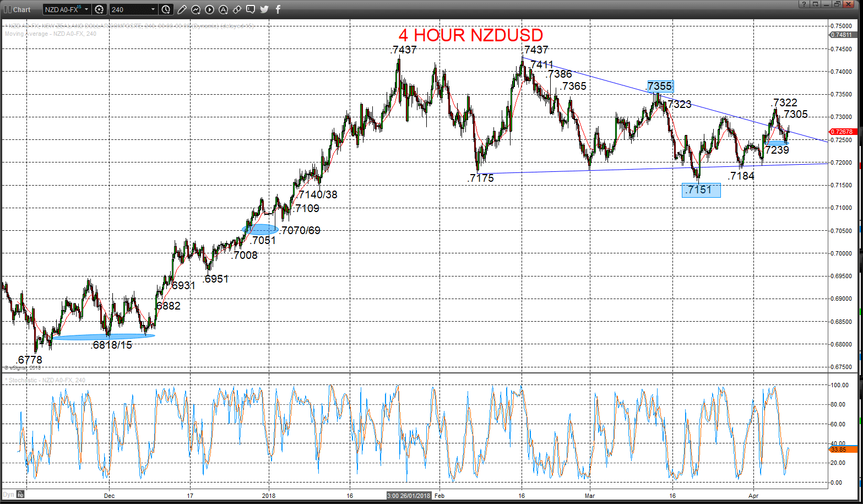Click the .7175 annotation label
This screenshot has height=504, width=863.
481,178
